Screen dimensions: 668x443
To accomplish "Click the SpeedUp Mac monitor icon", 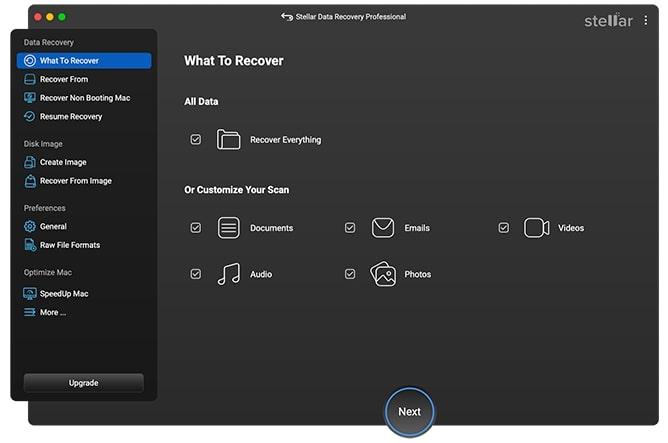I will click(x=30, y=293).
